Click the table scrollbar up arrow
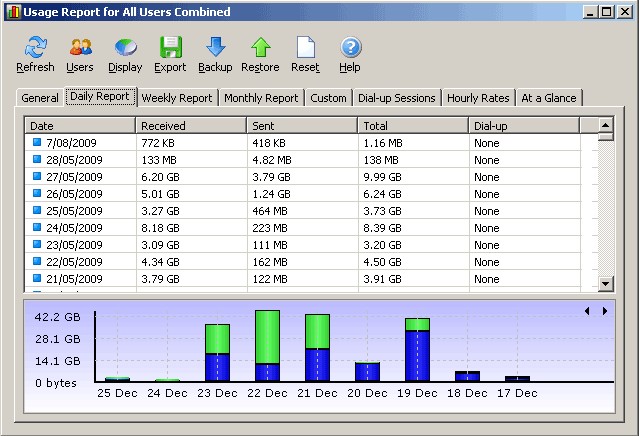639x436 pixels. 605,125
